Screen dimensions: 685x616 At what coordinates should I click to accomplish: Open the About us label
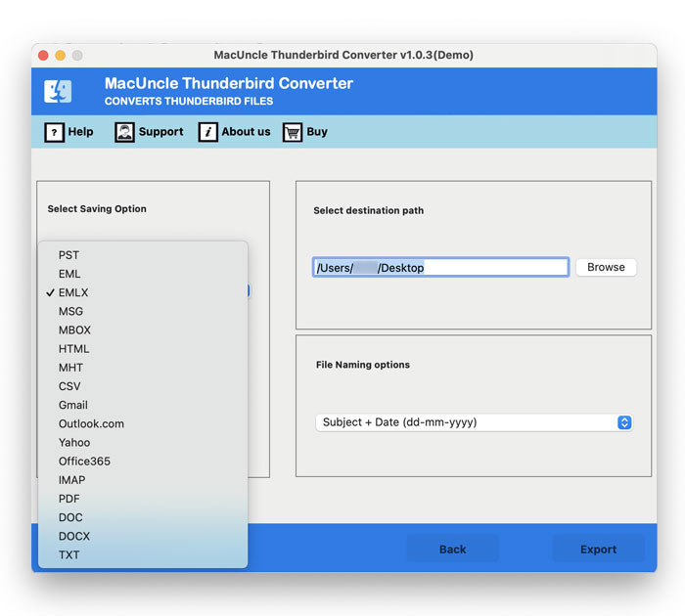[246, 131]
